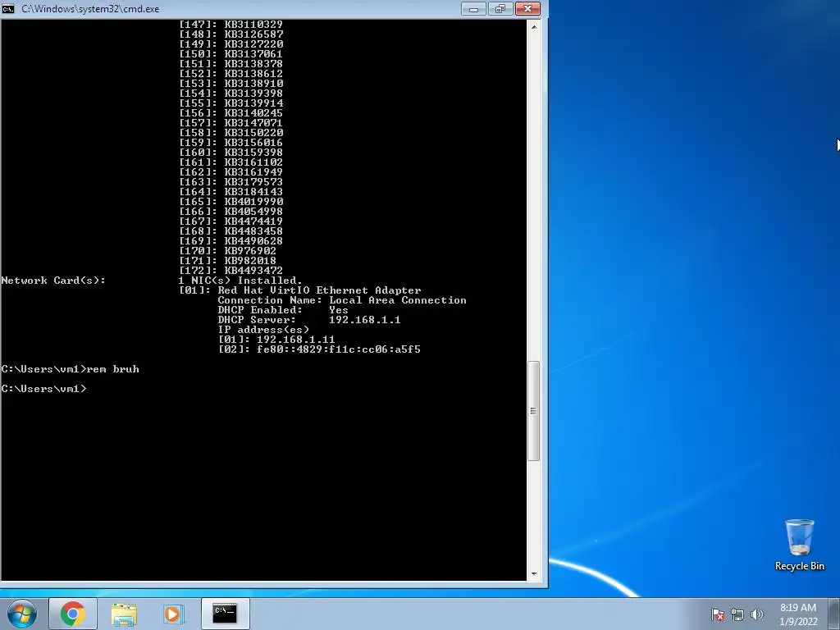
Task: Open the Recycle Bin desktop icon
Action: pos(799,545)
